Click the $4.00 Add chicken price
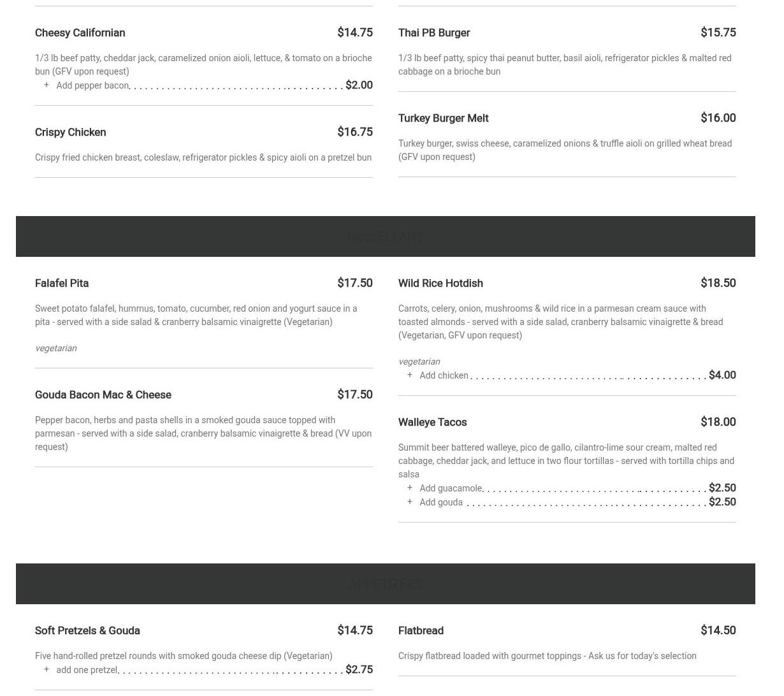This screenshot has height=696, width=784. coord(722,375)
